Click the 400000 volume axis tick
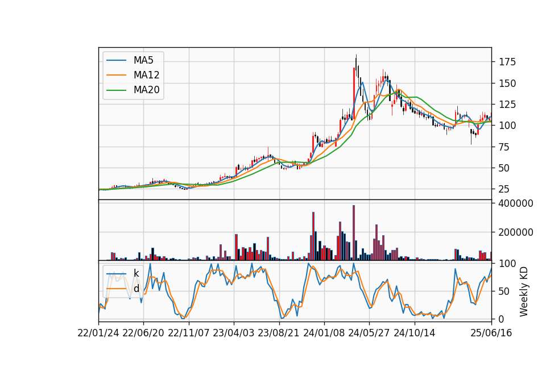The height and width of the screenshot is (392, 546). coord(516,203)
